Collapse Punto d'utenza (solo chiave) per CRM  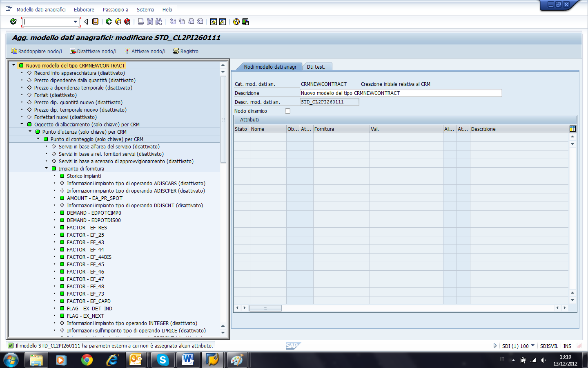pos(29,132)
